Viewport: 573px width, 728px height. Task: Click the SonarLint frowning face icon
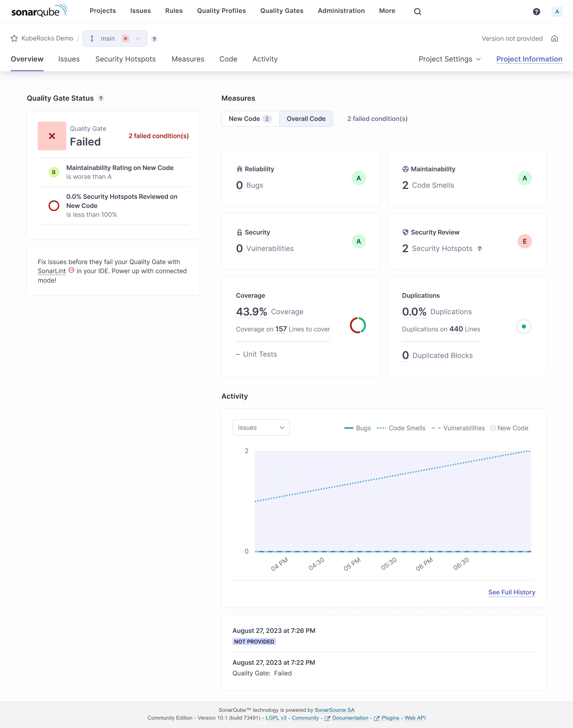71,270
